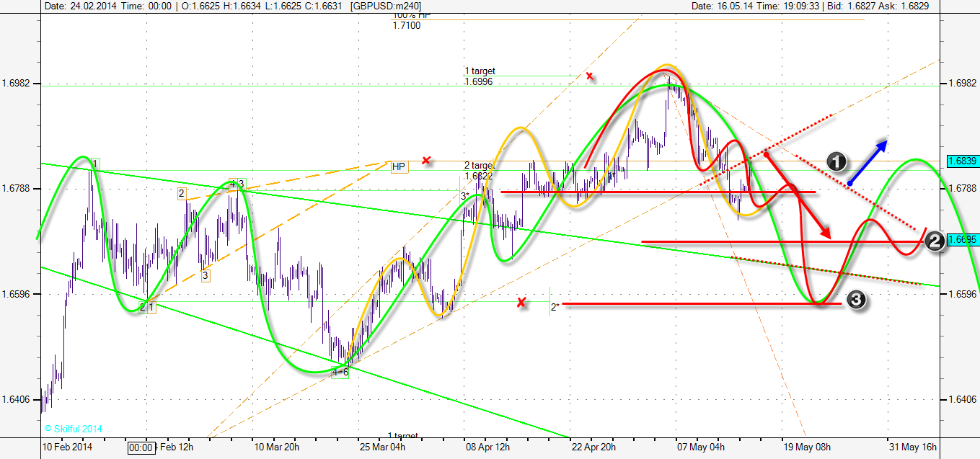Select the orange wave label 3
The width and height of the screenshot is (980, 459).
(x=206, y=275)
